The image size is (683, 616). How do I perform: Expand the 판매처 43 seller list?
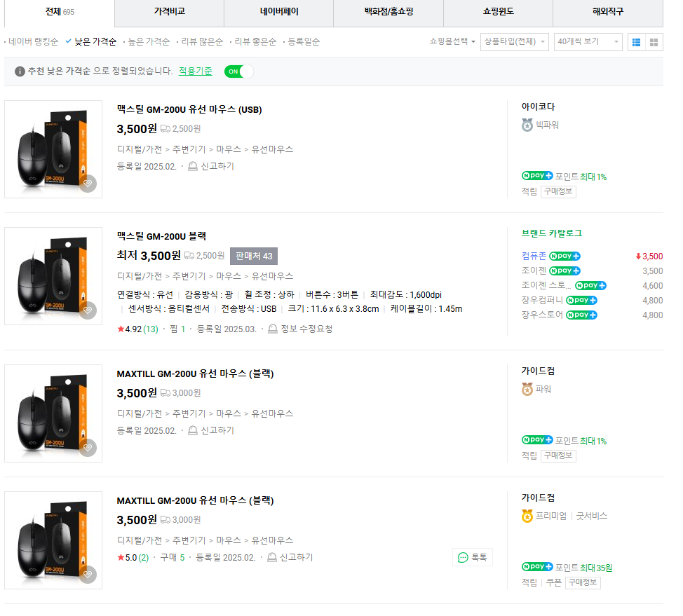(254, 256)
